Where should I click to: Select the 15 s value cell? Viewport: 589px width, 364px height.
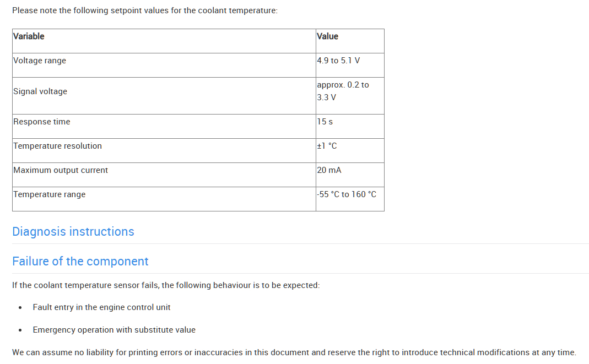pos(325,122)
